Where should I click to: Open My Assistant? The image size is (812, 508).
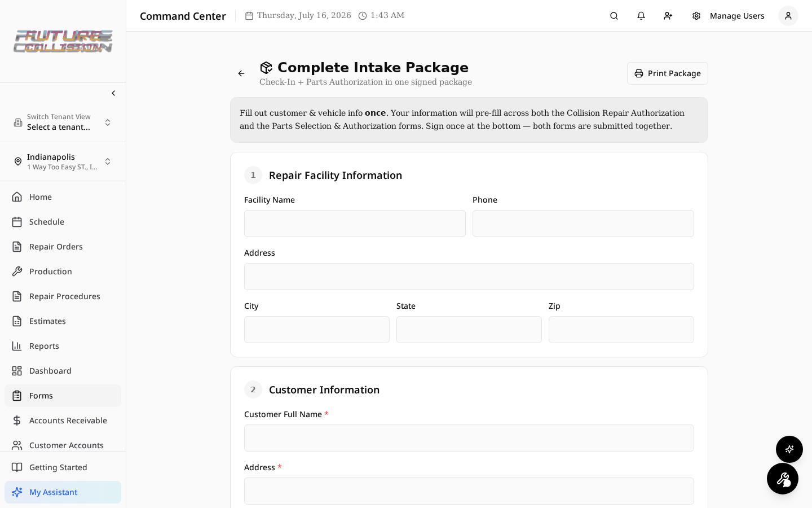63,492
